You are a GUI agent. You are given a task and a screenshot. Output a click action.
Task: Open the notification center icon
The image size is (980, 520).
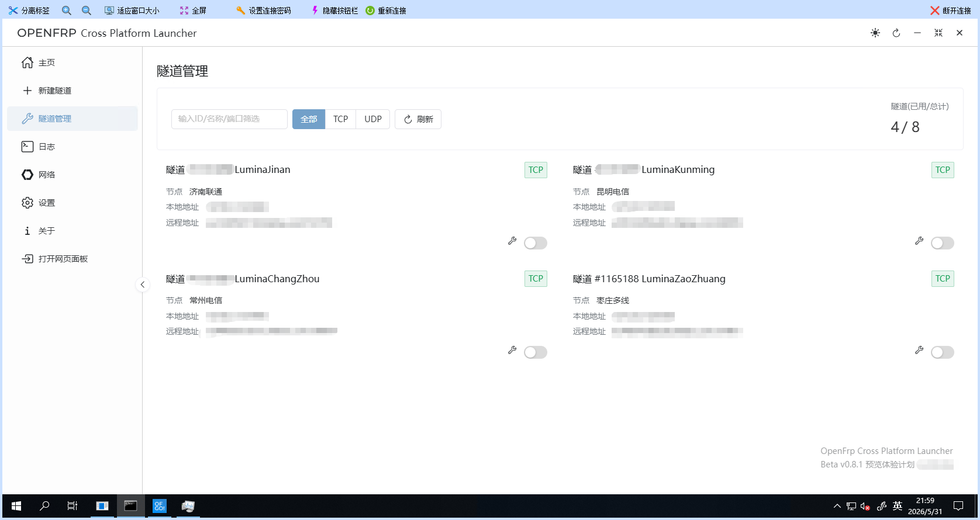(958, 506)
